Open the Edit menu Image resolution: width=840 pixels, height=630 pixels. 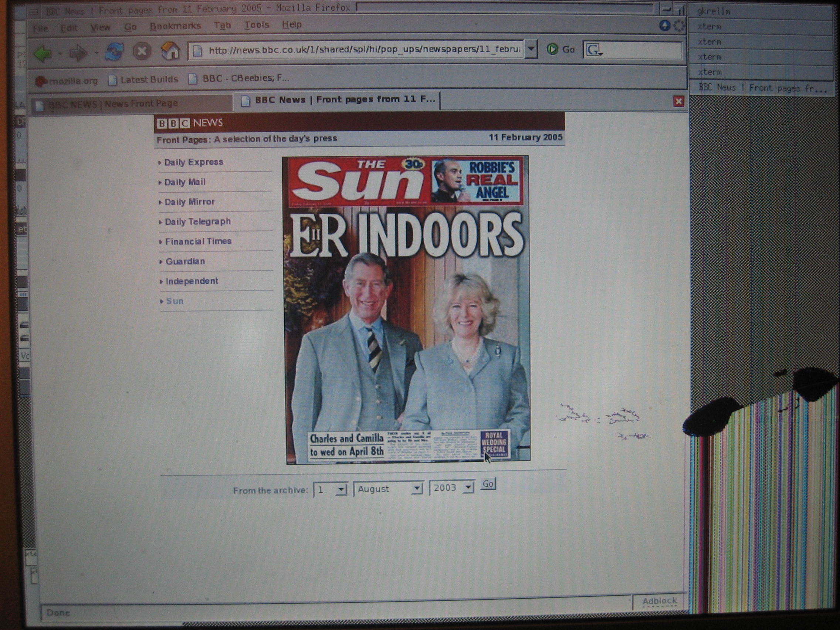coord(69,28)
